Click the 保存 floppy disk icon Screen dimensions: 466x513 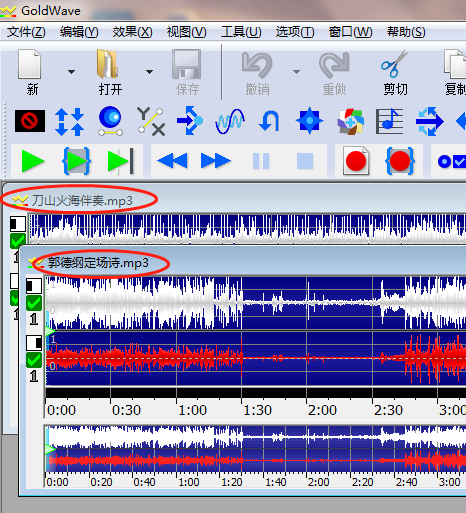[186, 64]
